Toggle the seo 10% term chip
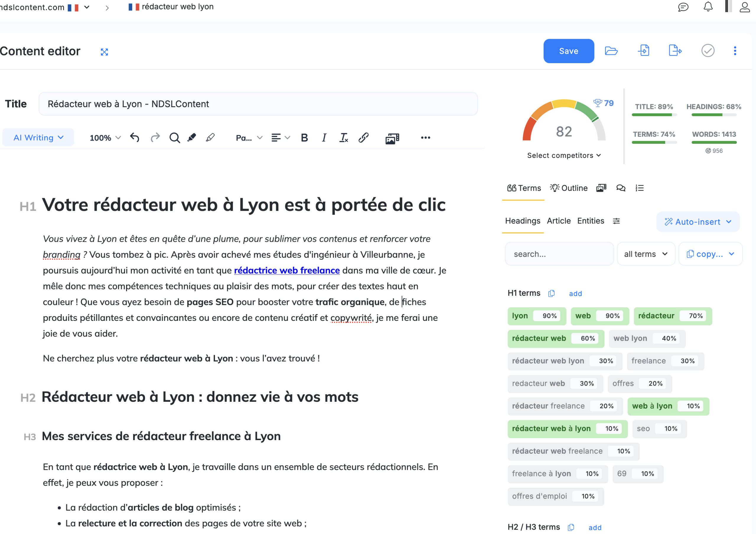The width and height of the screenshot is (756, 534). [x=659, y=429]
